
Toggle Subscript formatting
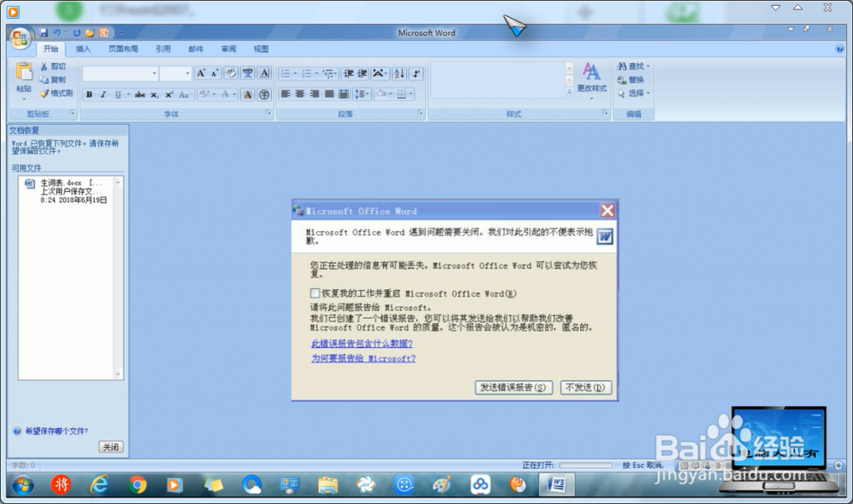[154, 95]
